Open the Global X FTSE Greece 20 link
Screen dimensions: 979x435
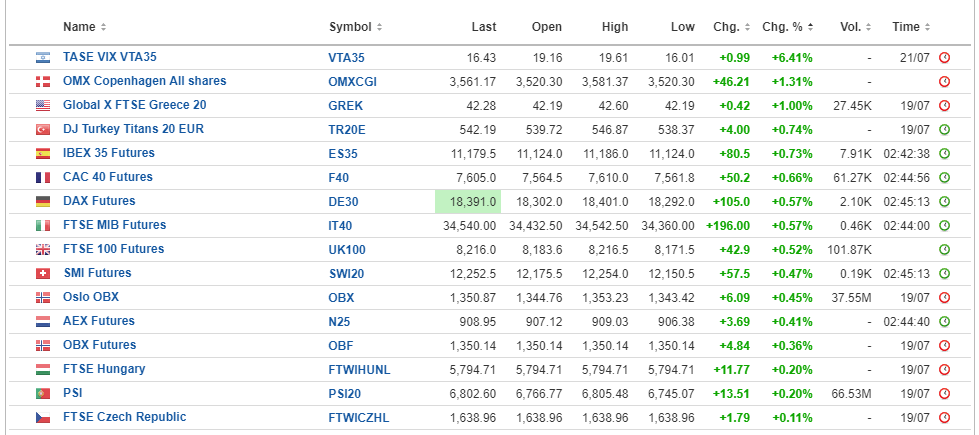click(135, 105)
